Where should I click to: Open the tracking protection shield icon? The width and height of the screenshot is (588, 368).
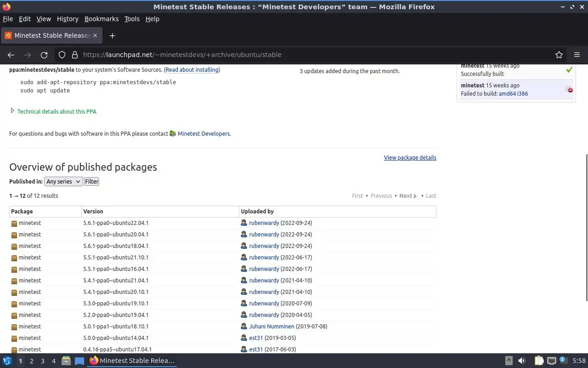click(62, 55)
